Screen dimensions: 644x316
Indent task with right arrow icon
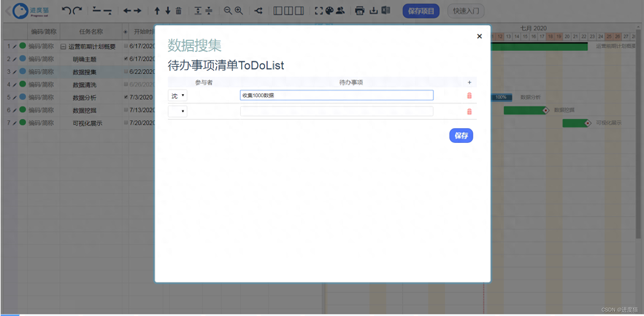coord(138,11)
